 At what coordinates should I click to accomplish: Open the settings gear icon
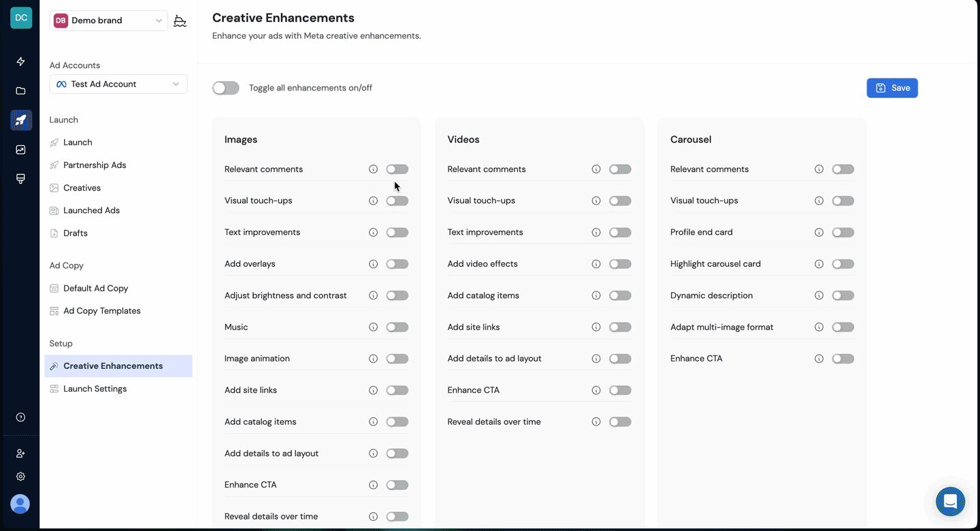(x=20, y=477)
